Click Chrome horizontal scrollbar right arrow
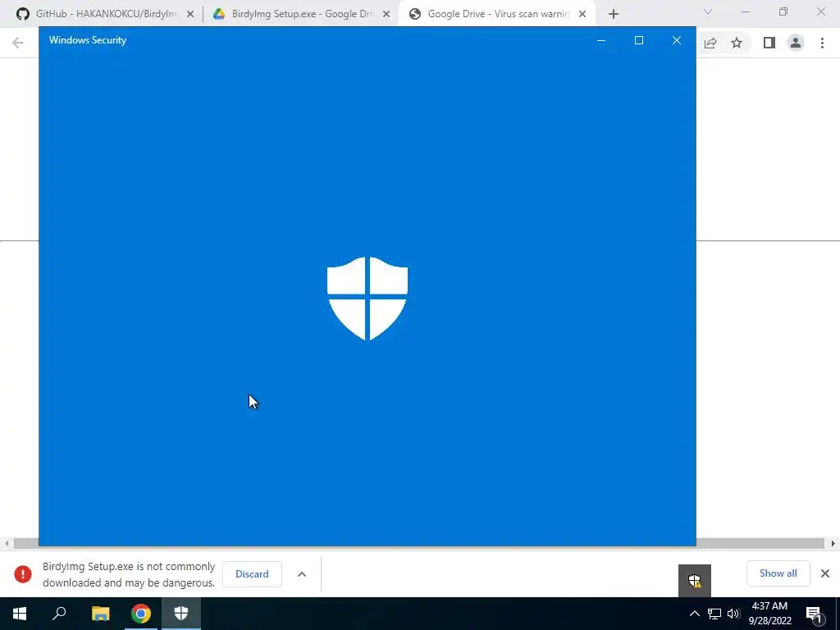 click(x=833, y=543)
